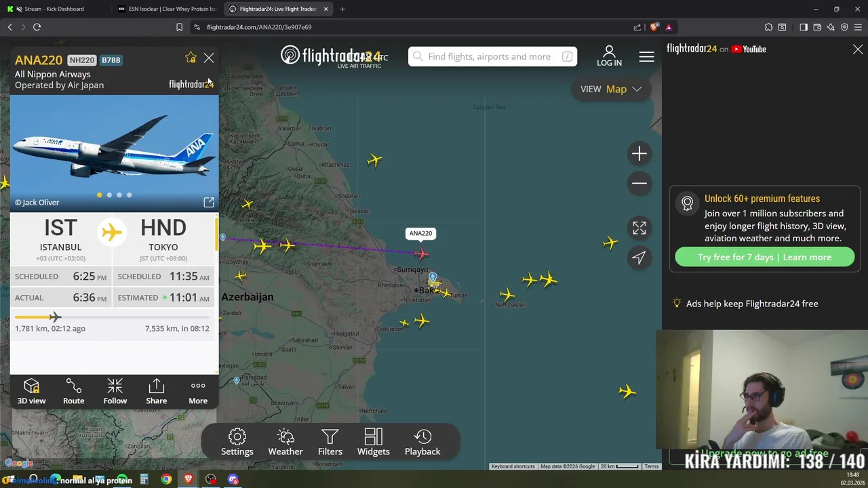Viewport: 868px width, 488px height.
Task: Share this flight
Action: click(157, 392)
